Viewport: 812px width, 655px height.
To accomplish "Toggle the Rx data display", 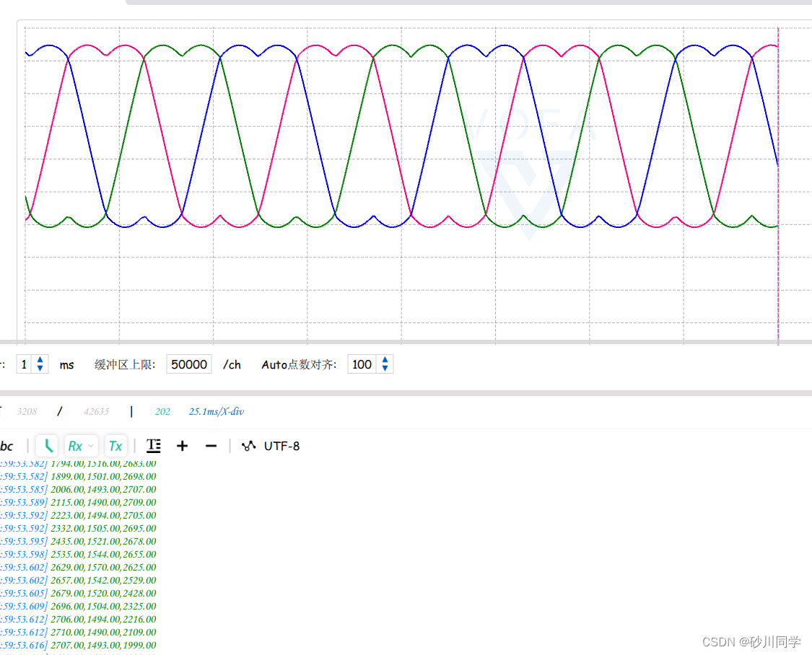I will (x=75, y=445).
